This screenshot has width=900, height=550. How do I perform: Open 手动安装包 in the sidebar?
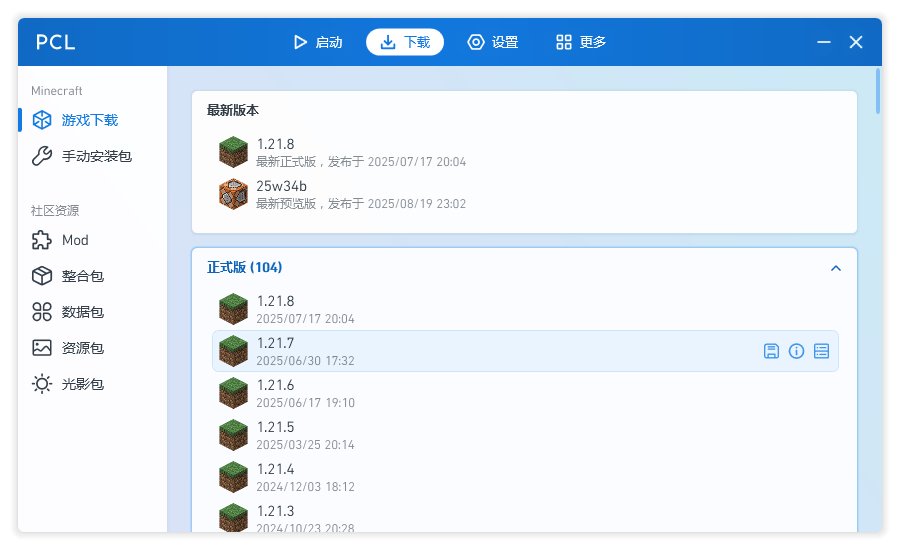click(x=93, y=156)
